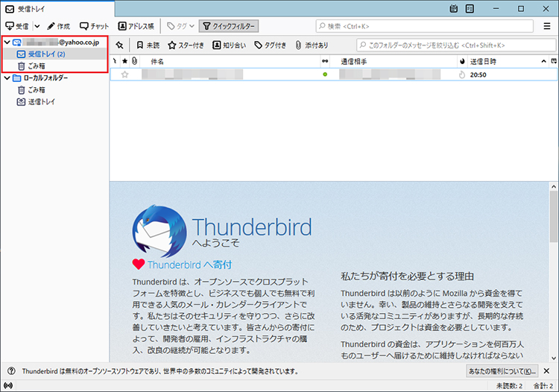Select 受信トレイ (2) folder
The width and height of the screenshot is (559, 392).
(x=55, y=54)
